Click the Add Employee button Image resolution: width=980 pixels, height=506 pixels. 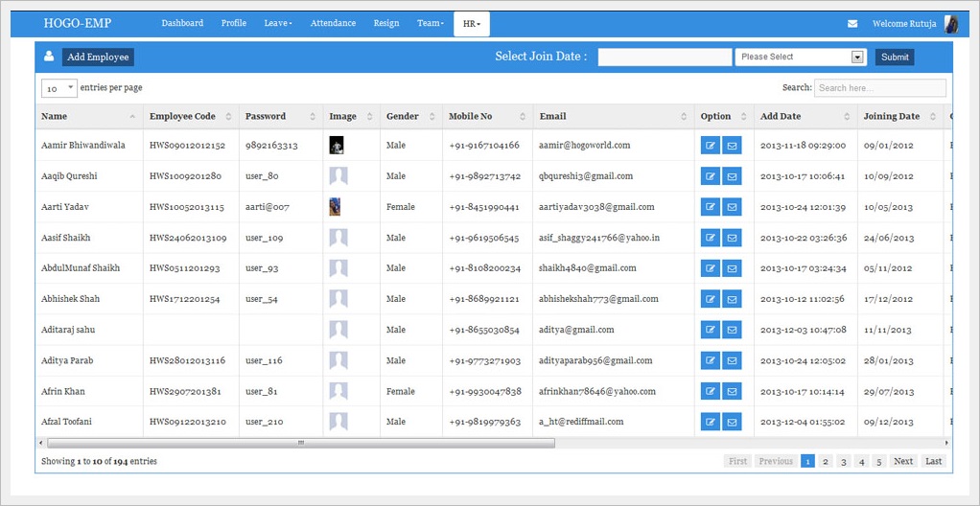pos(98,57)
